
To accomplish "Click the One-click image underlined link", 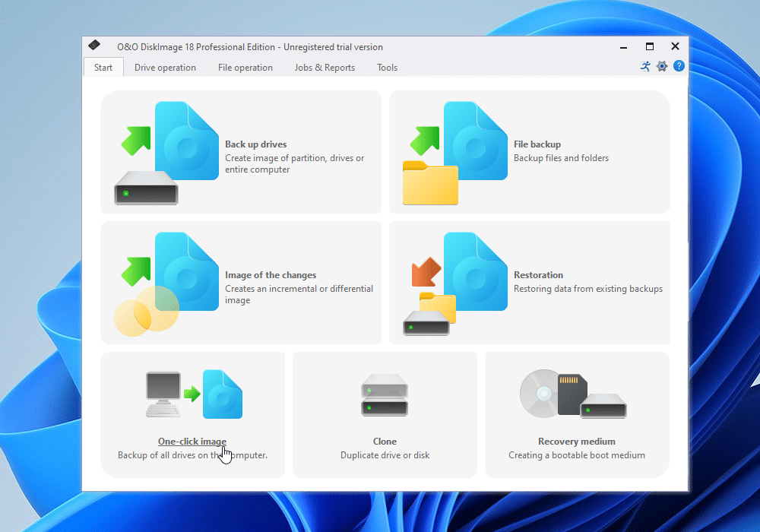I will (x=192, y=441).
